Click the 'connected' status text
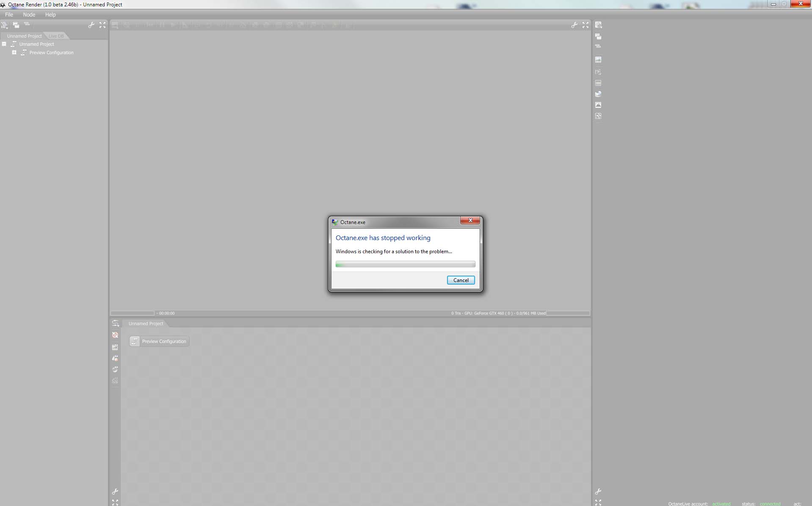Screen dimensions: 812x506 (x=770, y=504)
